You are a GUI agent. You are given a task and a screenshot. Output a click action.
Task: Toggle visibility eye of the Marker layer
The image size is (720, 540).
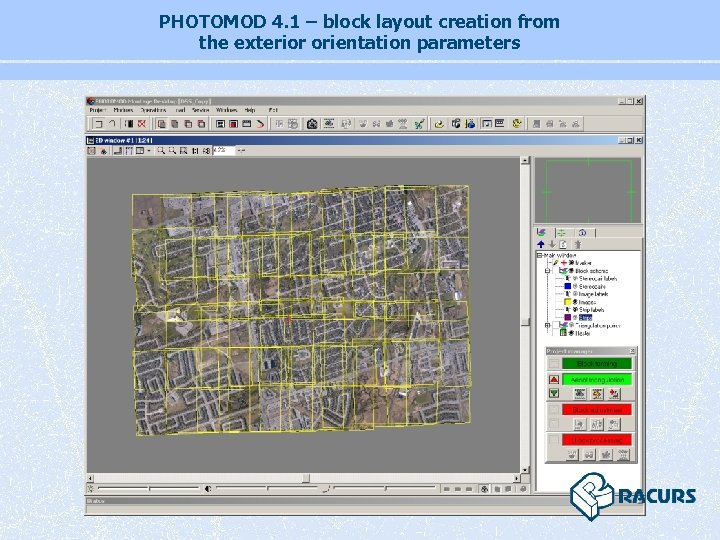572,263
